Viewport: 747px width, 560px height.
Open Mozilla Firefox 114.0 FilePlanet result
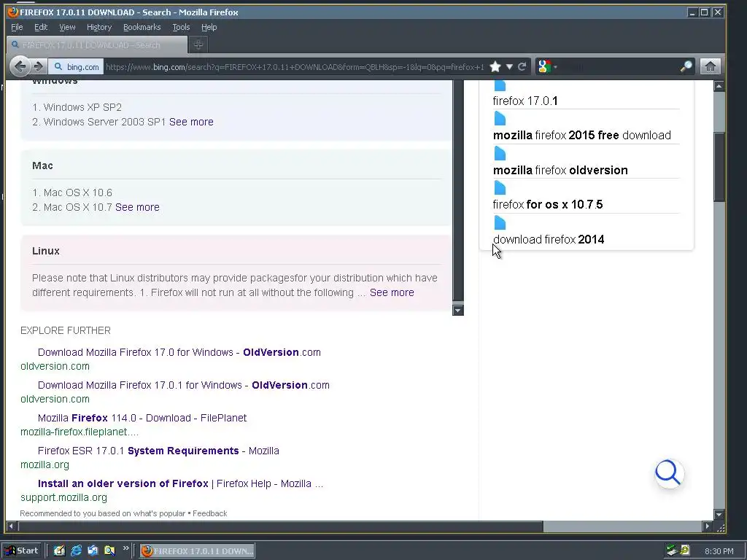pyautogui.click(x=142, y=418)
